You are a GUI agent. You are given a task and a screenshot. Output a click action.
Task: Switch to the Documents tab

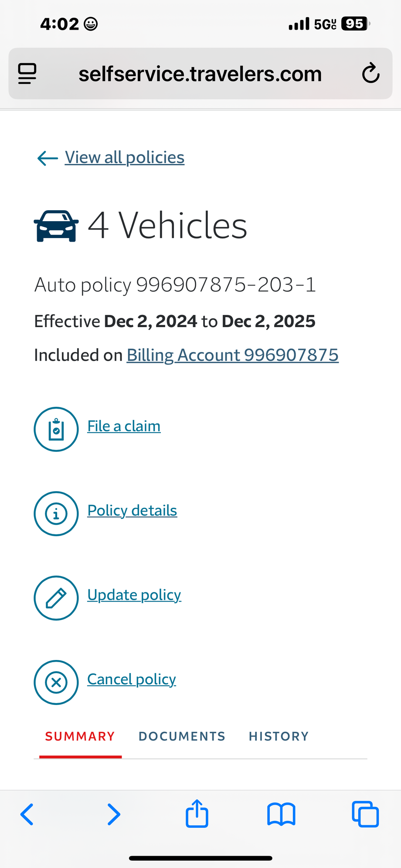point(182,736)
